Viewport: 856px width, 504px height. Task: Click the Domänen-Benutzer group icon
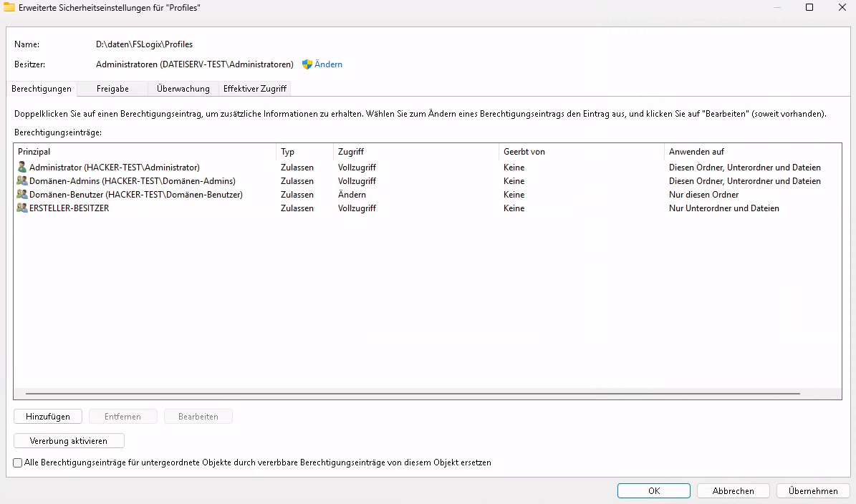click(x=22, y=195)
